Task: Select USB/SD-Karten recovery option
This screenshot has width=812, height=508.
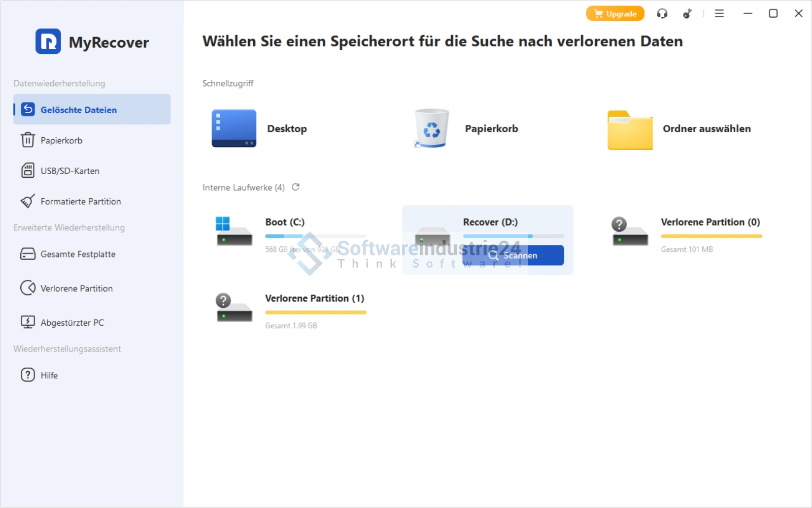Action: point(70,171)
